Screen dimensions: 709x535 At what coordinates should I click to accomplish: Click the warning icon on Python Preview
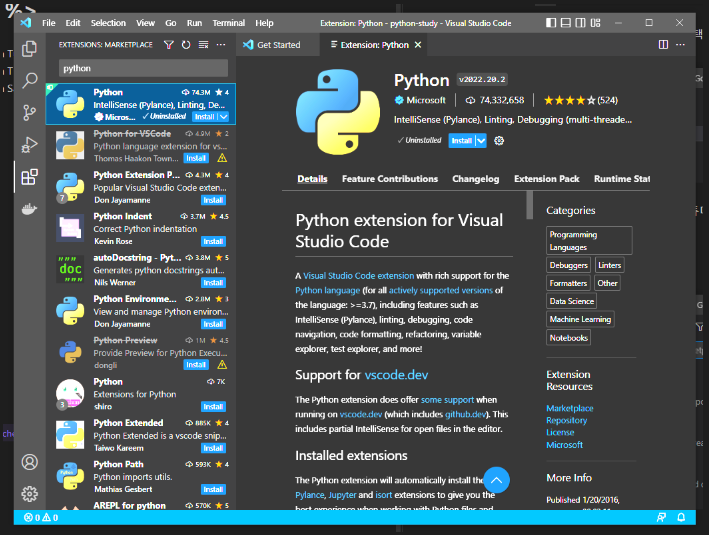coord(222,365)
